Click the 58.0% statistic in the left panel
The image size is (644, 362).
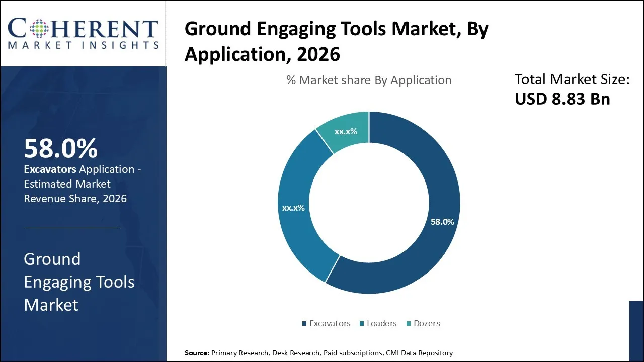click(61, 148)
